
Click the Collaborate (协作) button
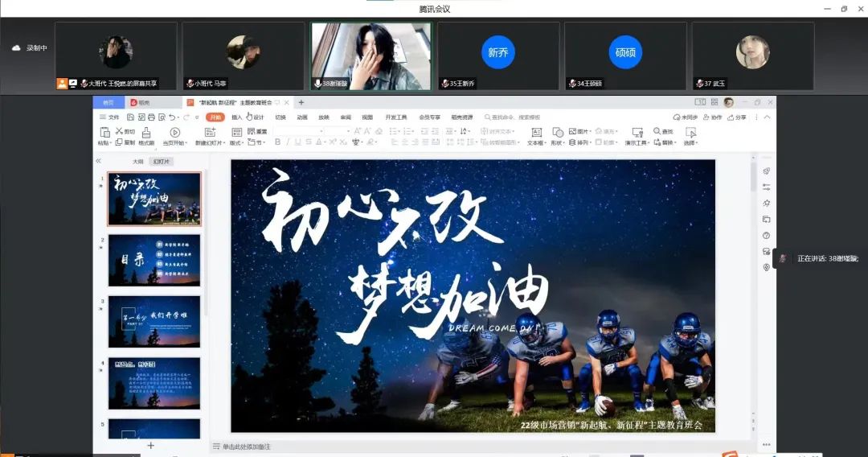(x=712, y=117)
